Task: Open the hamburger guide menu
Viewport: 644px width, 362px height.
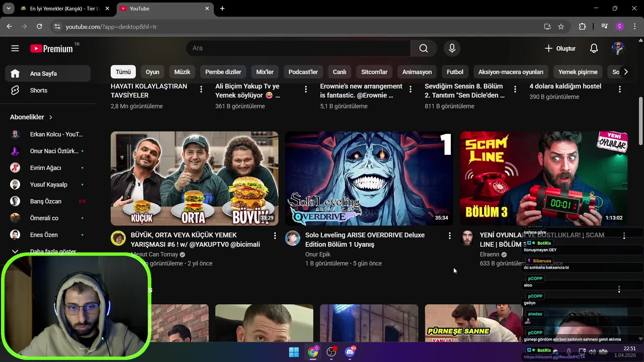Action: pyautogui.click(x=15, y=48)
